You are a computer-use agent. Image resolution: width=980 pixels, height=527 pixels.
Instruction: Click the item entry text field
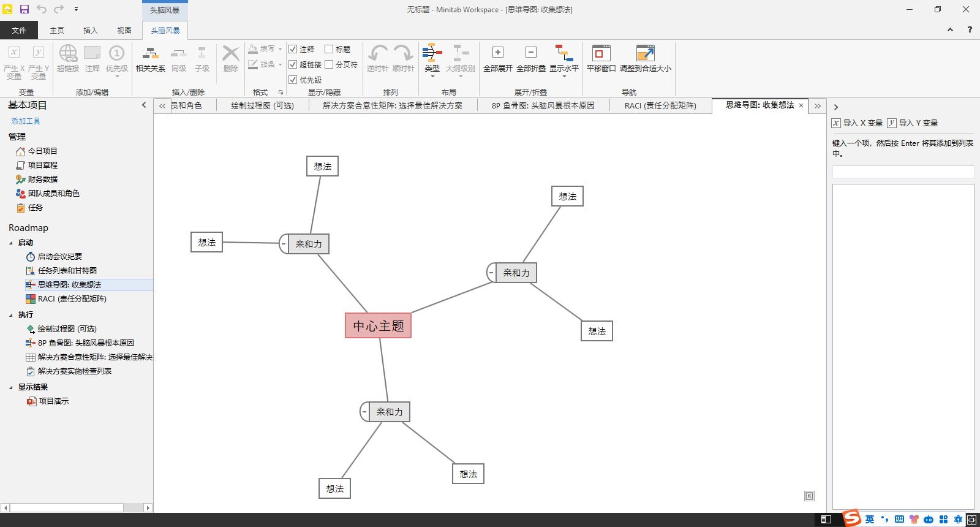[902, 172]
